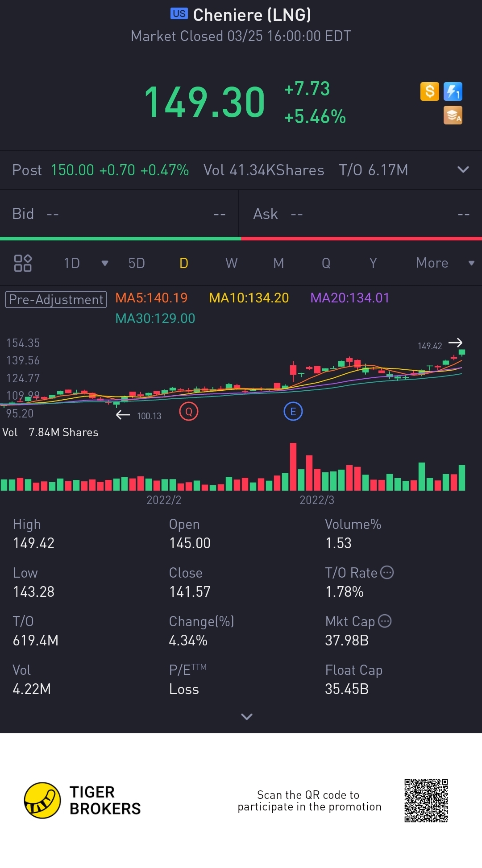This screenshot has width=482, height=868.
Task: Tap the Cheniere (LNG) title
Action: 252,15
